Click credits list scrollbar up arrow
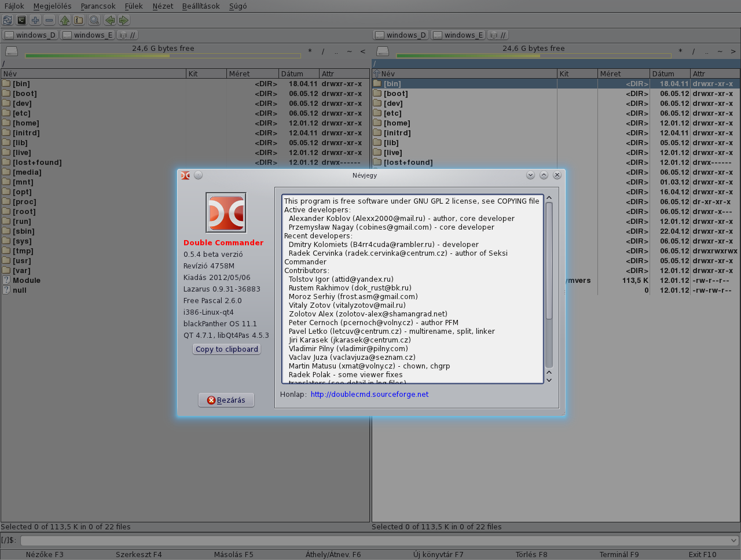Screen dimensions: 741x560 click(x=549, y=198)
